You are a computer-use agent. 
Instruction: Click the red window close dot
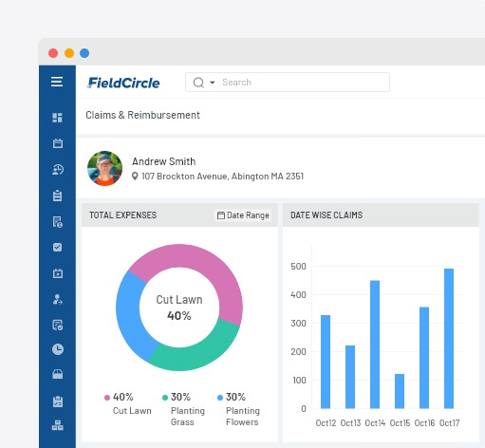coord(53,53)
